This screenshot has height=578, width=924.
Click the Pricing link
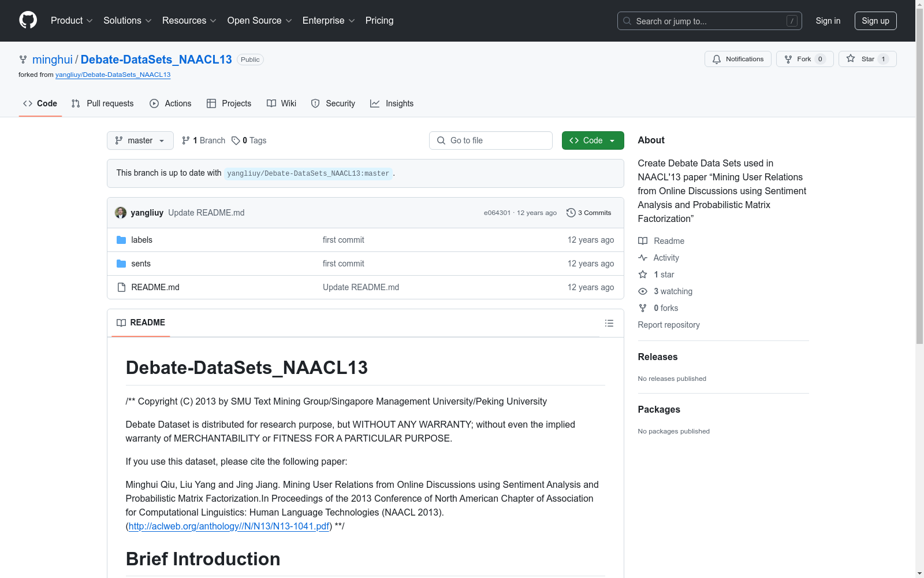click(x=379, y=20)
